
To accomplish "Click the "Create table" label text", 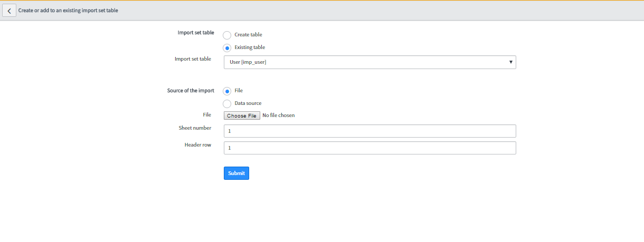I will (x=248, y=35).
